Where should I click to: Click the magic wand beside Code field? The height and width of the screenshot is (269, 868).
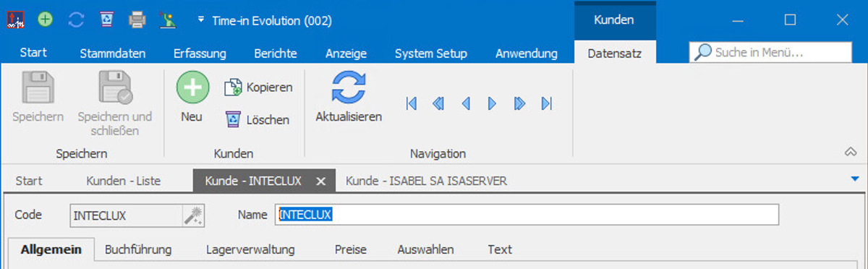pyautogui.click(x=193, y=215)
